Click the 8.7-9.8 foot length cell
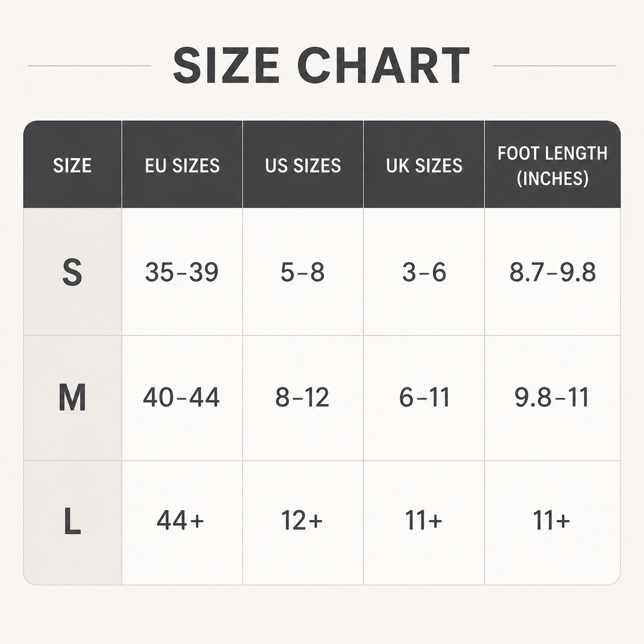644x644 pixels. tap(553, 272)
